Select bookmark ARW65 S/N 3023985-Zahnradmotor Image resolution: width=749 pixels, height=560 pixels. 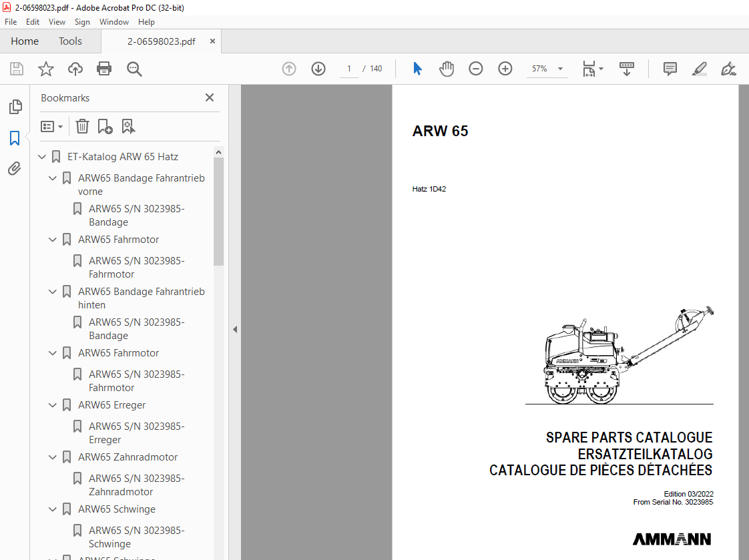pyautogui.click(x=137, y=485)
